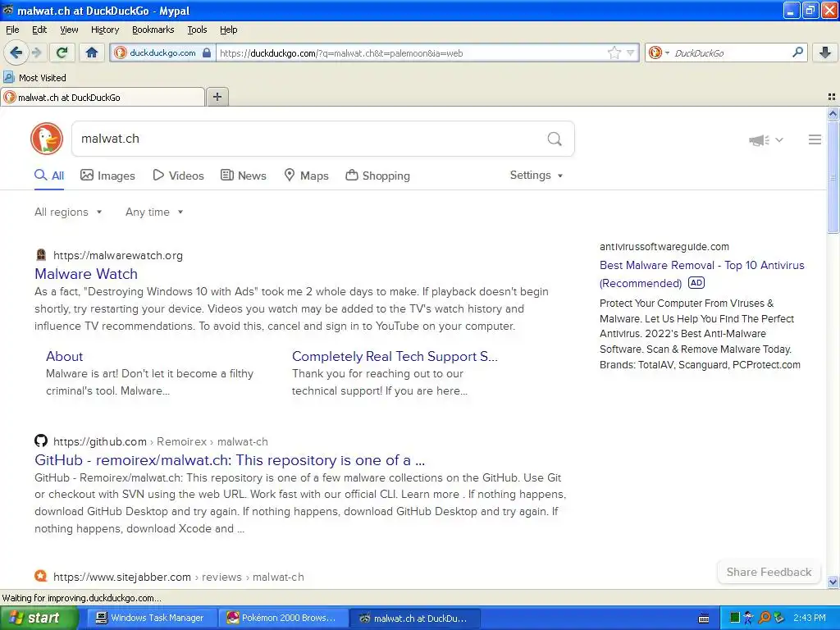Open the Completely Real Tech Support sitelink

[x=395, y=356]
